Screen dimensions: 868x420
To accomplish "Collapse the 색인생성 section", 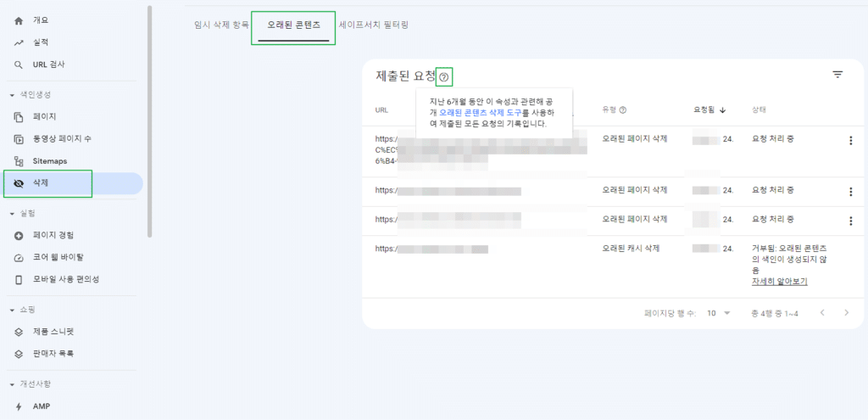I will (x=12, y=95).
